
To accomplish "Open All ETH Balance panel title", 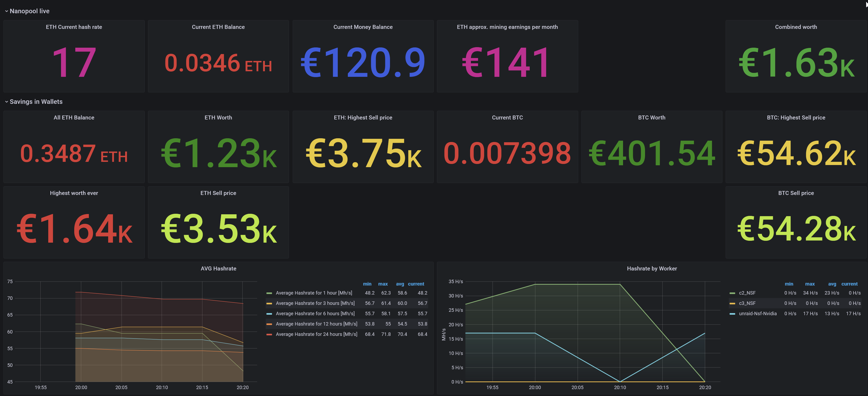I will [x=74, y=118].
